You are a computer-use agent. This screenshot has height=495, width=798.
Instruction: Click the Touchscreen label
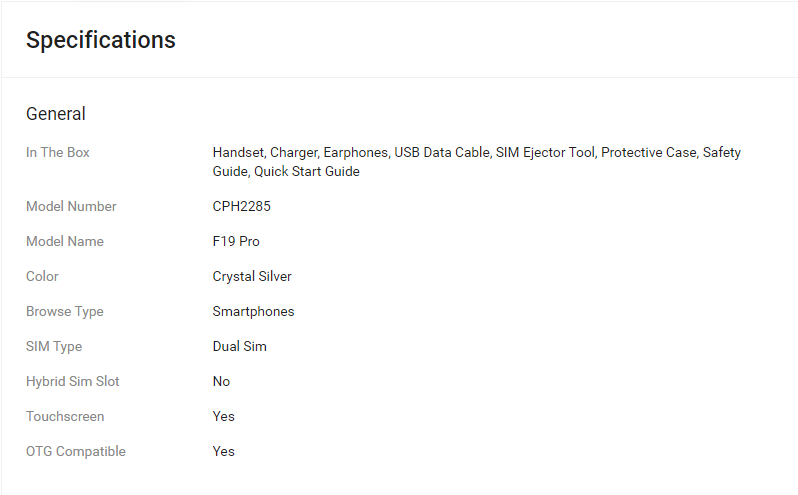[65, 416]
